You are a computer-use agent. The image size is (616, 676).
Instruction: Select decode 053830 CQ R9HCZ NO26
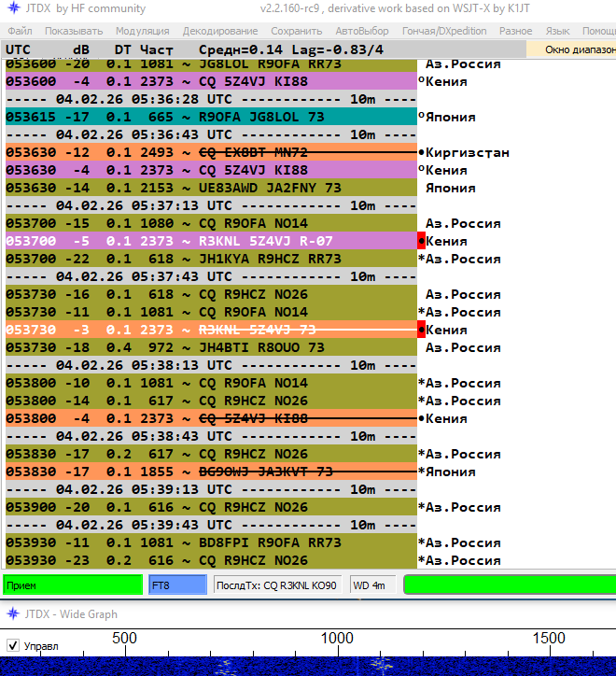(x=211, y=454)
